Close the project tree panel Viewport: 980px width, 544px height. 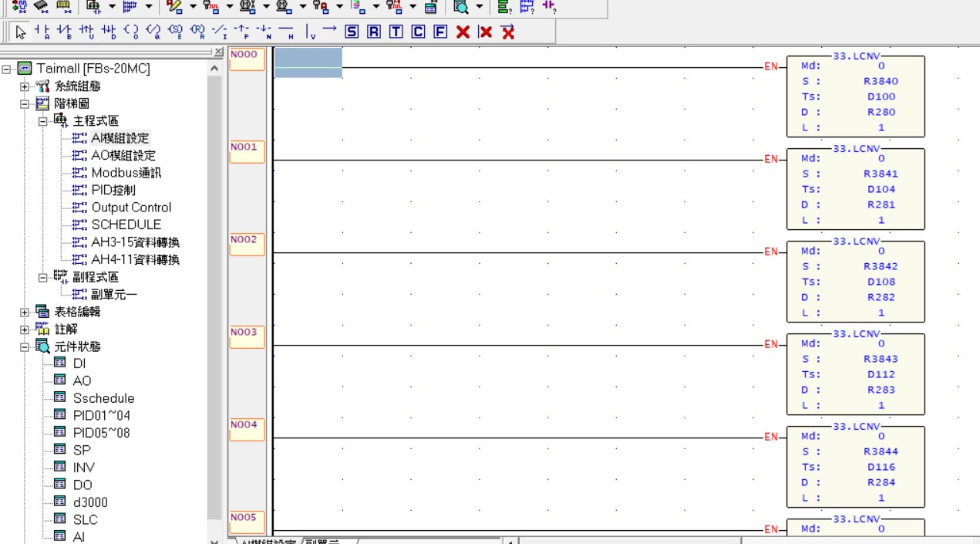click(218, 52)
